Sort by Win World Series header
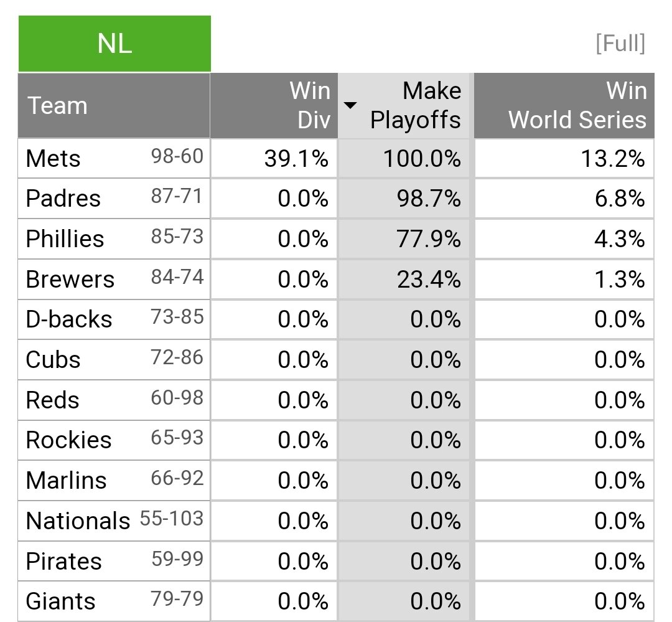 (x=577, y=105)
